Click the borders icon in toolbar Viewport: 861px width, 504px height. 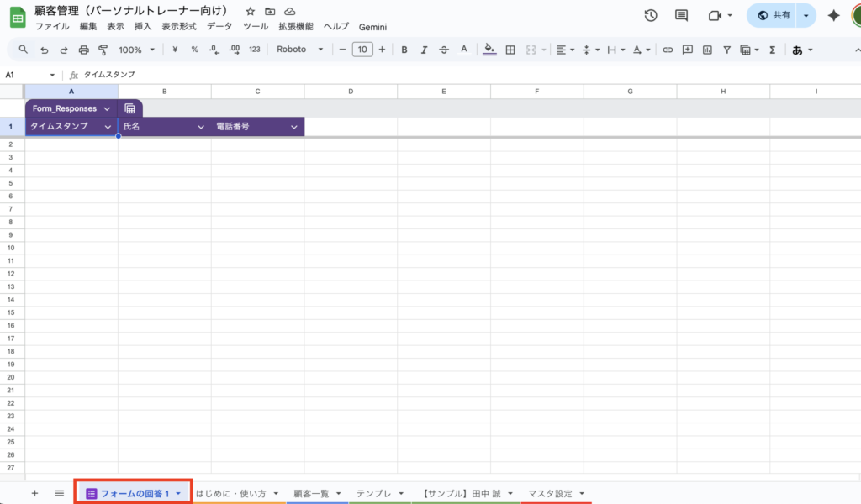(510, 50)
